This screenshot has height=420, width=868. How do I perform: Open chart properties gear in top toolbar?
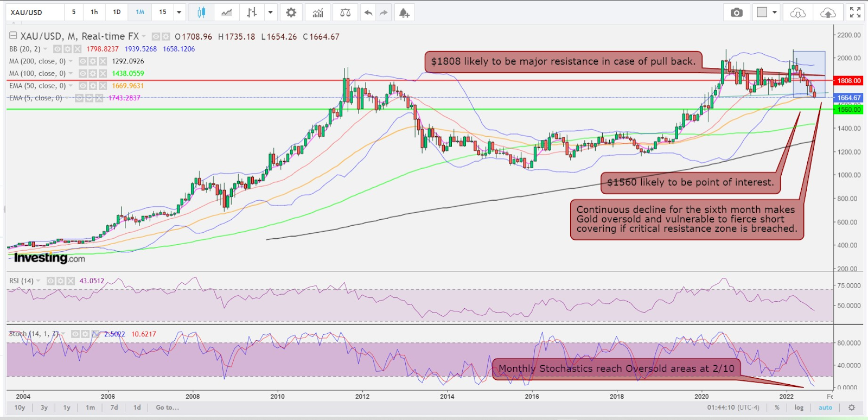point(291,12)
